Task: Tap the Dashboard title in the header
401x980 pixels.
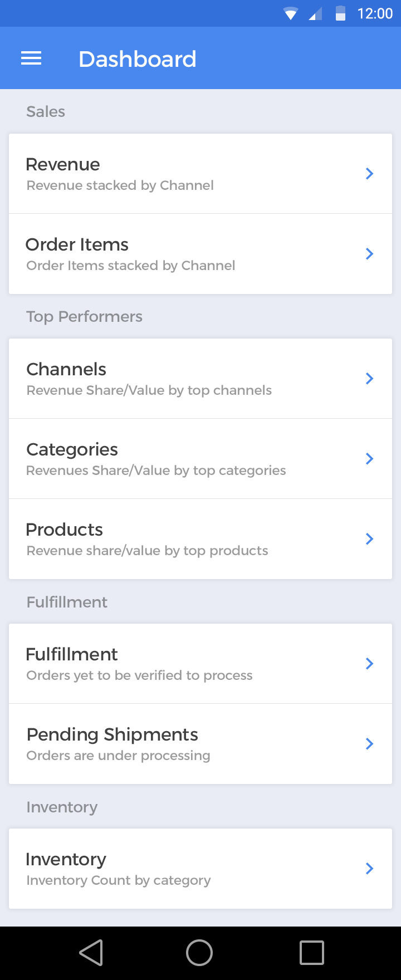Action: click(x=138, y=59)
